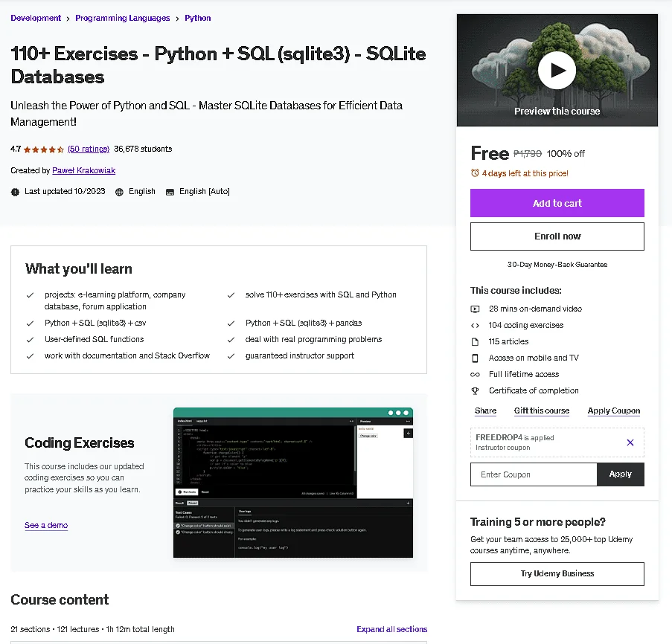The height and width of the screenshot is (644, 672).
Task: Click '104 coding exercises' text
Action: pos(526,325)
